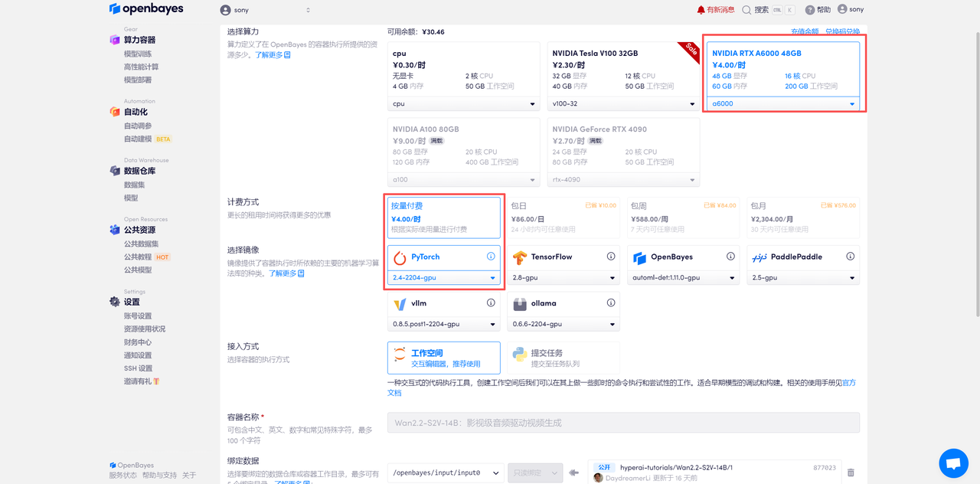Click the TensorFlow logo icon

[x=520, y=257]
